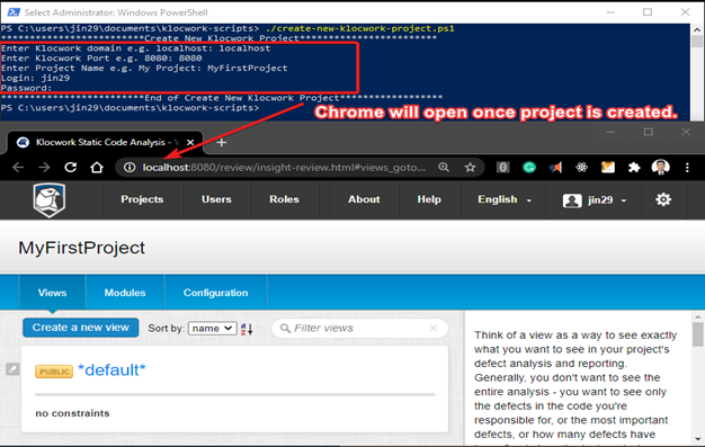
Task: Open Roles in the top navigation
Action: (284, 199)
